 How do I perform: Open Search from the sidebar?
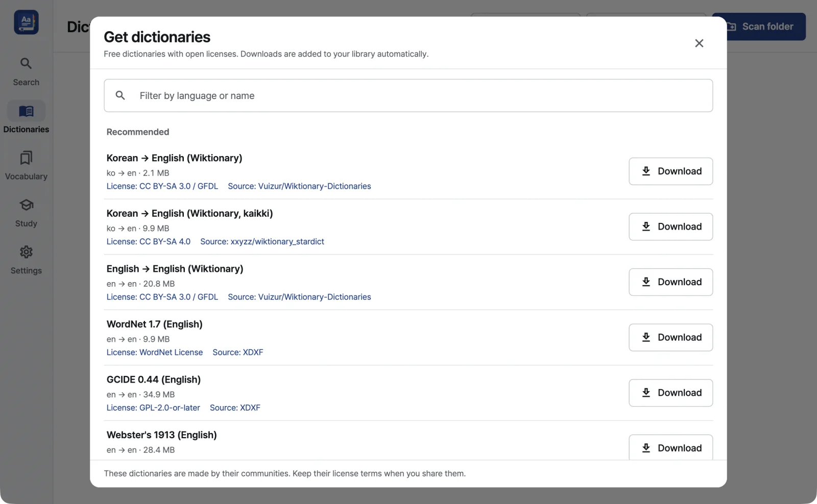(x=26, y=71)
